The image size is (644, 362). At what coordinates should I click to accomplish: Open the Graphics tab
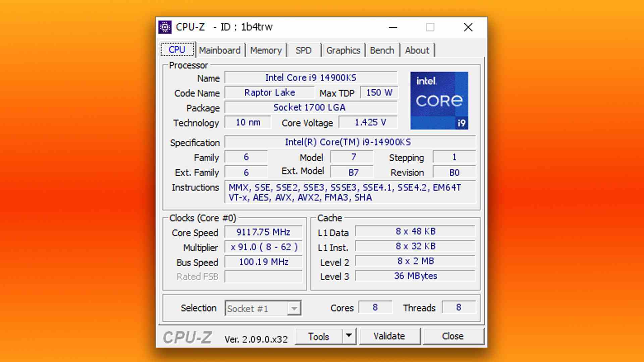point(344,50)
